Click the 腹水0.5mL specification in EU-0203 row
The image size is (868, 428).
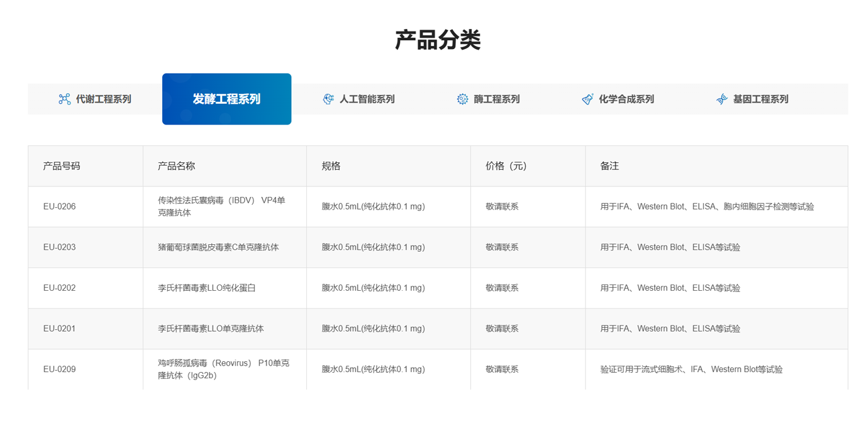click(x=373, y=247)
